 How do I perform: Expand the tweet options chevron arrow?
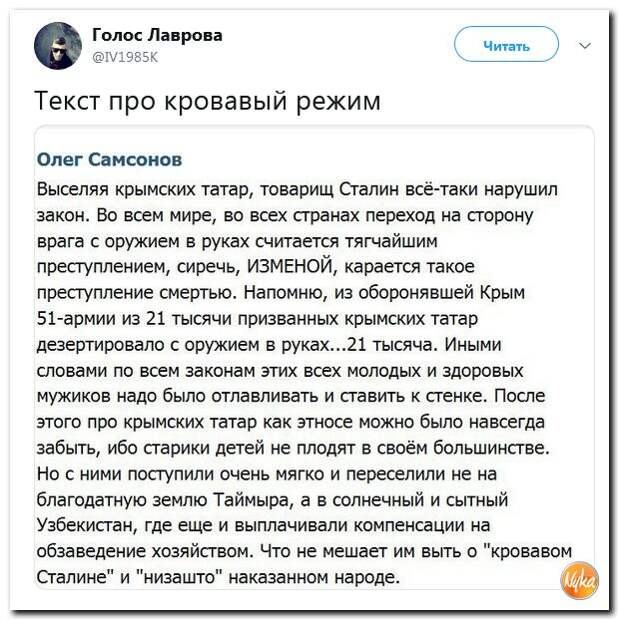coord(585,46)
